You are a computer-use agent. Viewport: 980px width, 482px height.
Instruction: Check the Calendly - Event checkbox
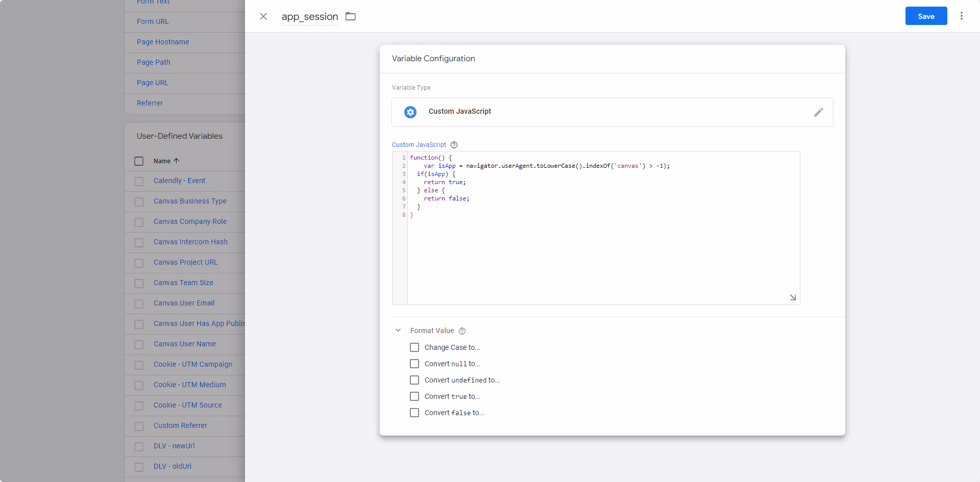pyautogui.click(x=139, y=182)
